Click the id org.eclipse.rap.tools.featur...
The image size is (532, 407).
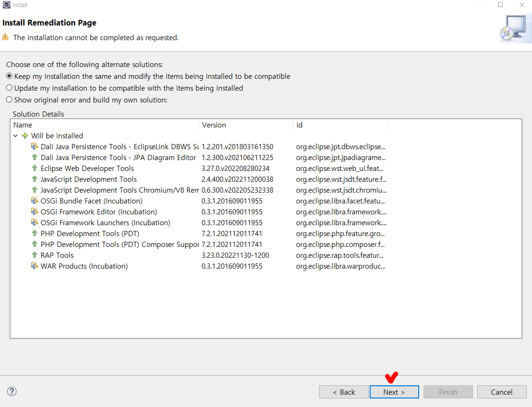coord(339,255)
